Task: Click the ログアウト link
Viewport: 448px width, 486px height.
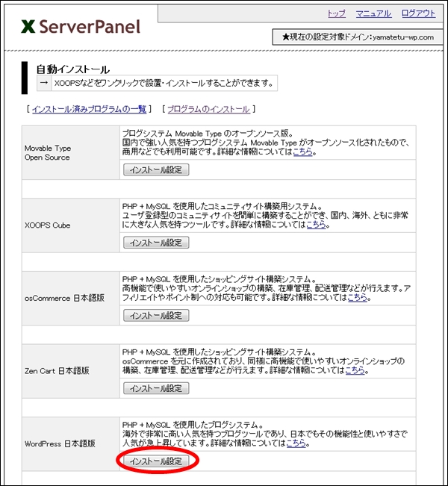Action: pyautogui.click(x=418, y=13)
